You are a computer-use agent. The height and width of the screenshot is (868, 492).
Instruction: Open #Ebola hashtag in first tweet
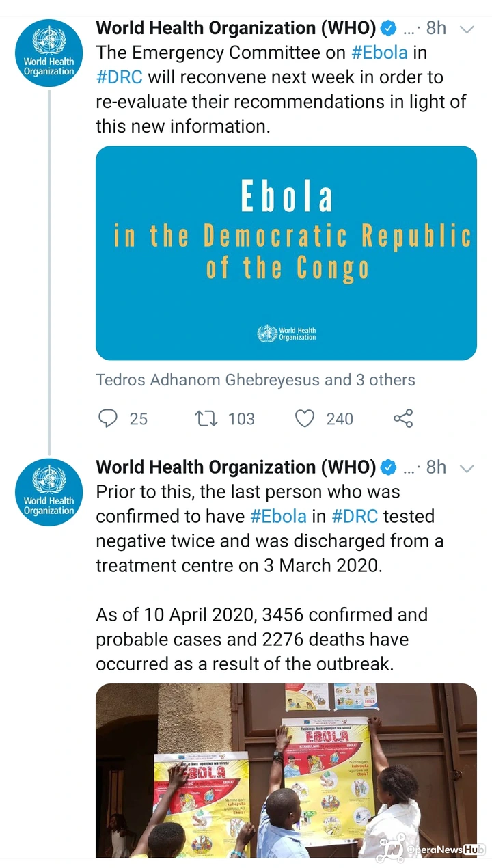tap(379, 53)
